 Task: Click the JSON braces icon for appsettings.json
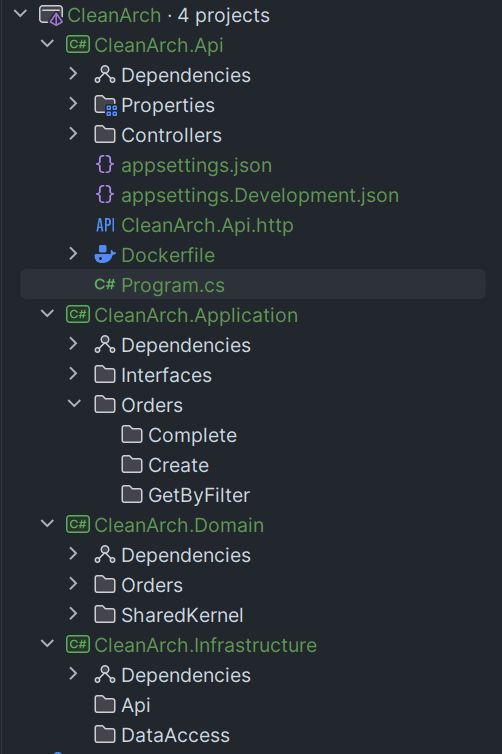point(105,165)
